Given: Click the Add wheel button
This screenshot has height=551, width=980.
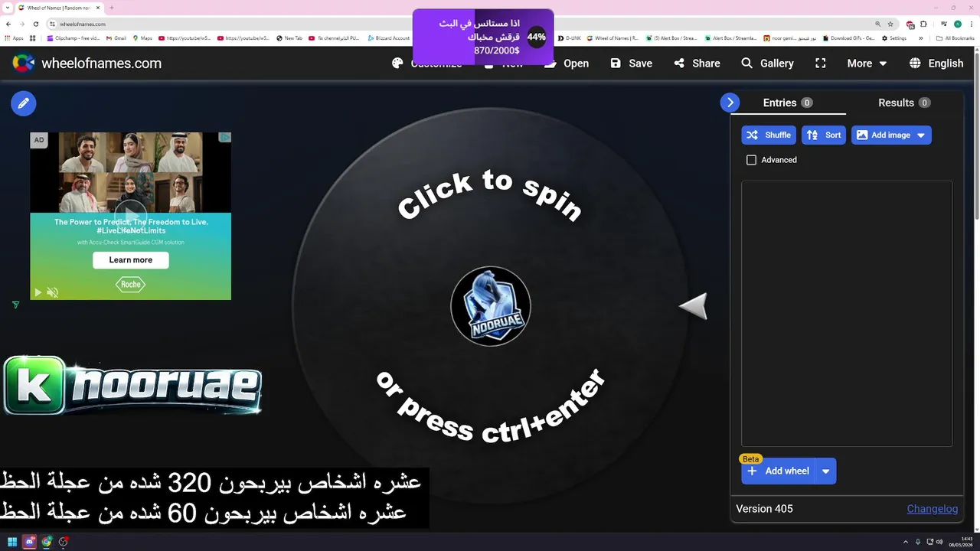Looking at the screenshot, I should click(x=778, y=471).
